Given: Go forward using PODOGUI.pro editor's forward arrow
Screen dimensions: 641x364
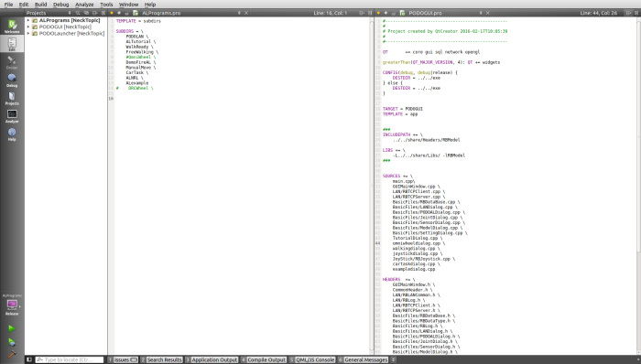Looking at the screenshot, I should [386, 13].
